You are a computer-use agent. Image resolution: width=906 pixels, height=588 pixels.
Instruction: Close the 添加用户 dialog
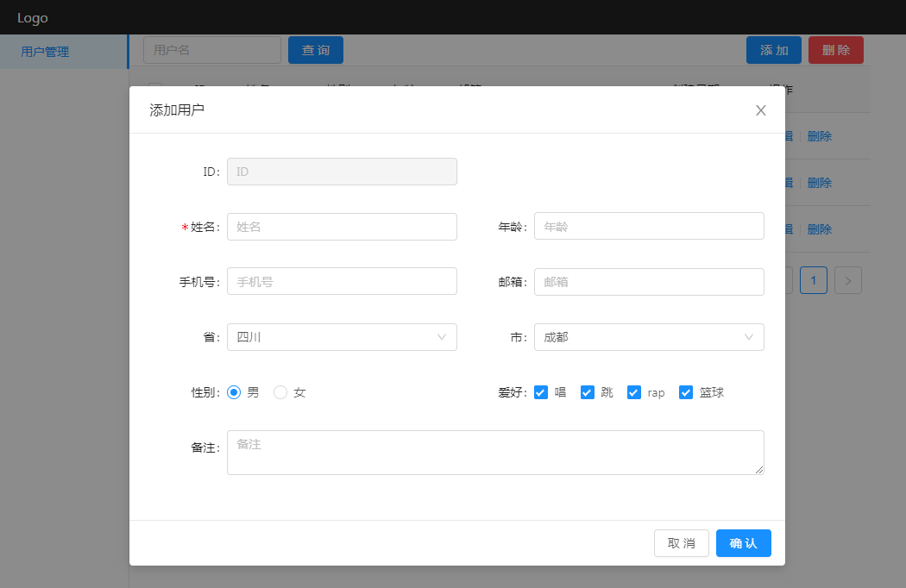coord(760,109)
